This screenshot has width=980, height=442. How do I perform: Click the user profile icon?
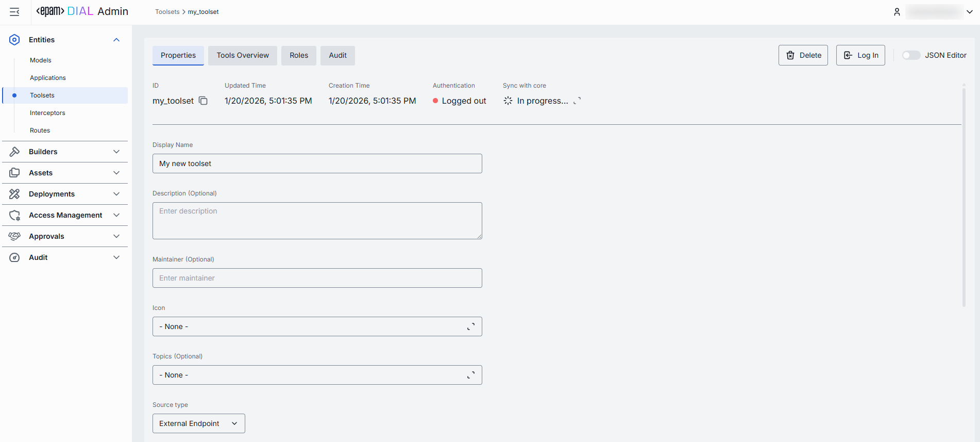(x=897, y=12)
